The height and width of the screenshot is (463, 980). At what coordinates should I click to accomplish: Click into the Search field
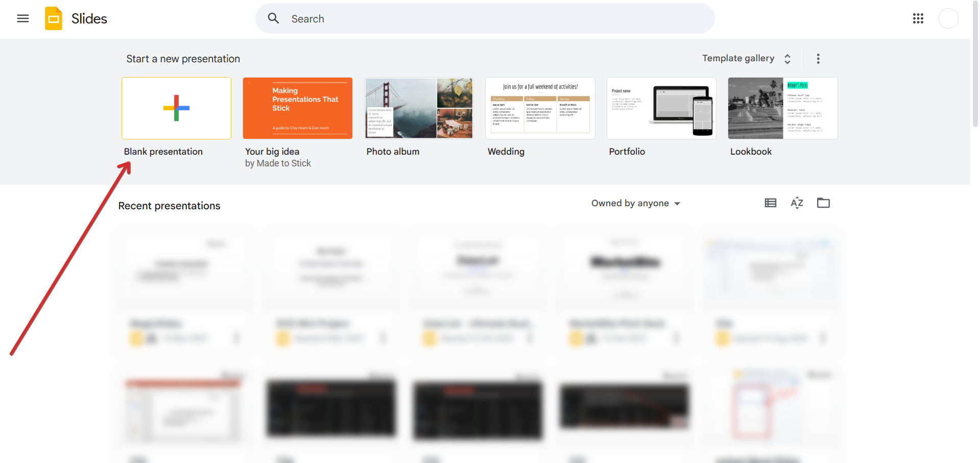(x=485, y=19)
